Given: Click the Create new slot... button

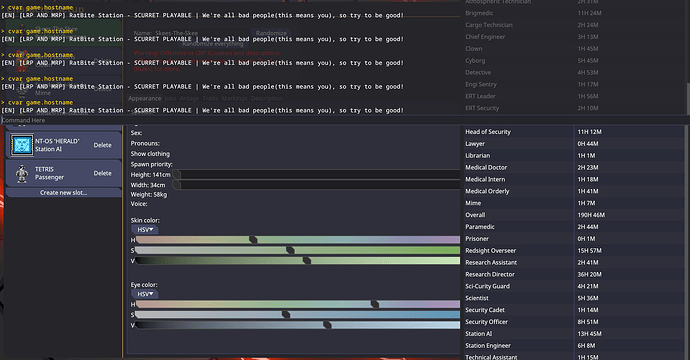Looking at the screenshot, I should pyautogui.click(x=63, y=193).
